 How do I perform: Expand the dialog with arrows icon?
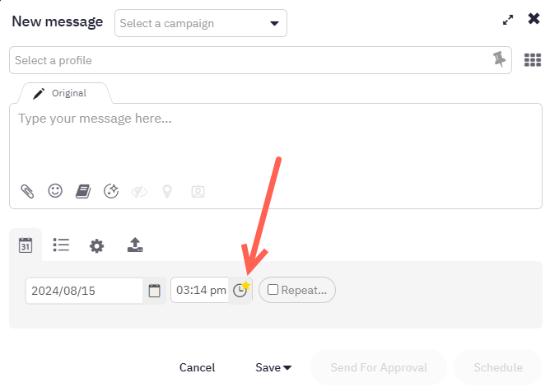[x=507, y=20]
